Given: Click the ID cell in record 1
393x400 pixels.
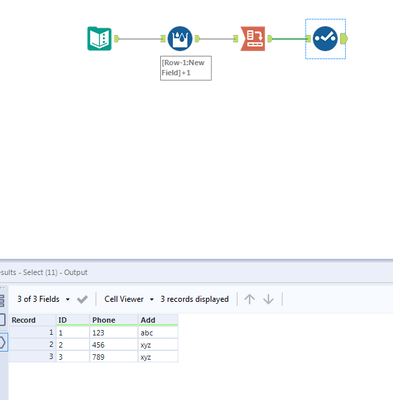Looking at the screenshot, I should [x=73, y=333].
